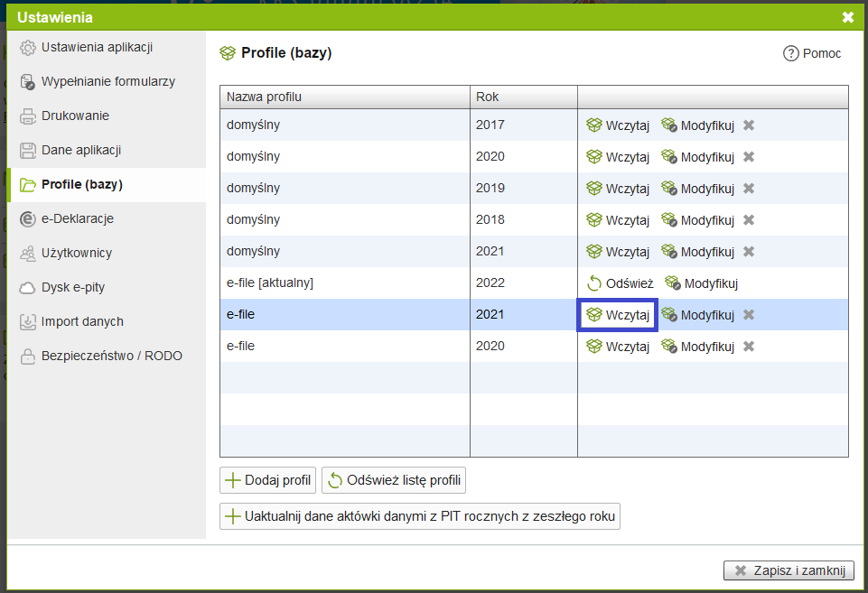Image resolution: width=868 pixels, height=593 pixels.
Task: Click Odśwież listę profili button
Action: [x=394, y=480]
